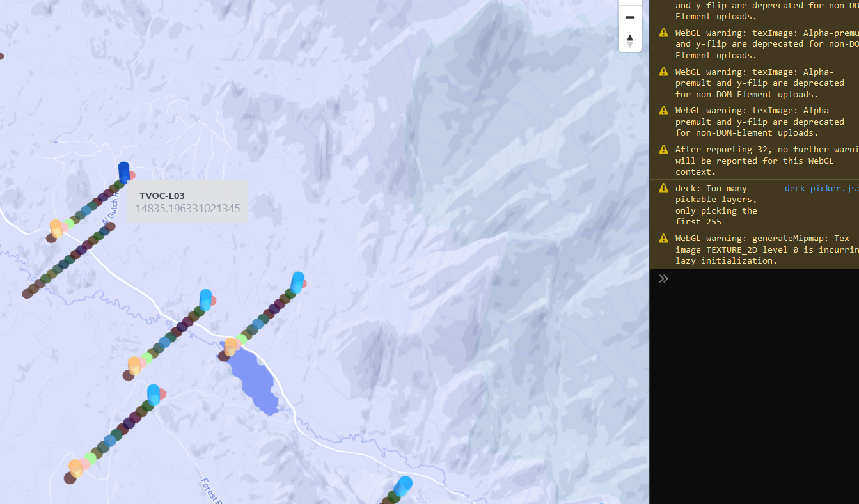Focus the console command input line
The image size is (859, 504).
[x=764, y=278]
